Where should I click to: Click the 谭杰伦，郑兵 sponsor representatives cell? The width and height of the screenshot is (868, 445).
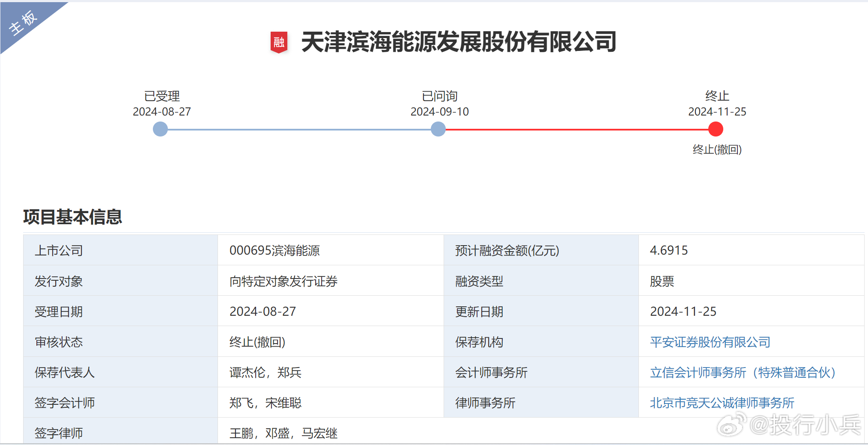tap(331, 372)
